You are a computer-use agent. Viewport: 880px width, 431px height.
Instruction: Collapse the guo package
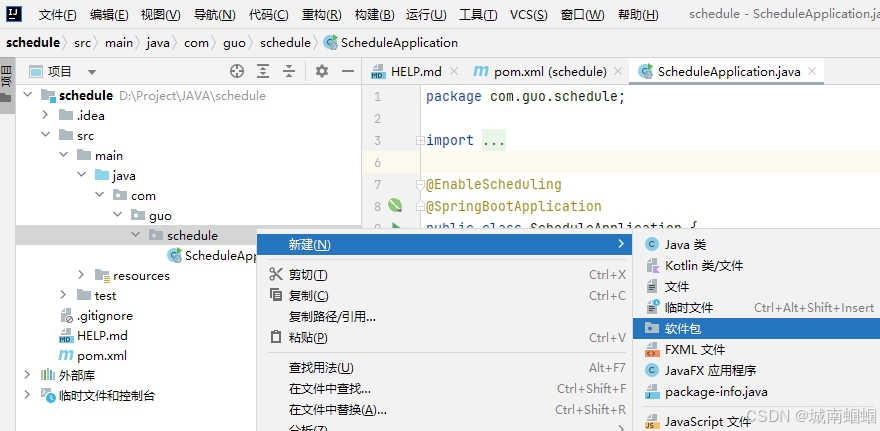(x=117, y=216)
